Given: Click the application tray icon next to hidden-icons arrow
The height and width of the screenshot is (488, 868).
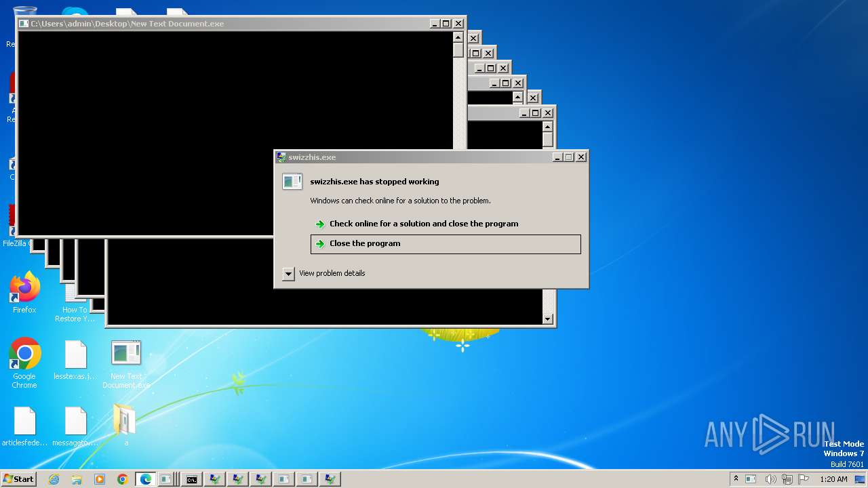Looking at the screenshot, I should (x=751, y=479).
